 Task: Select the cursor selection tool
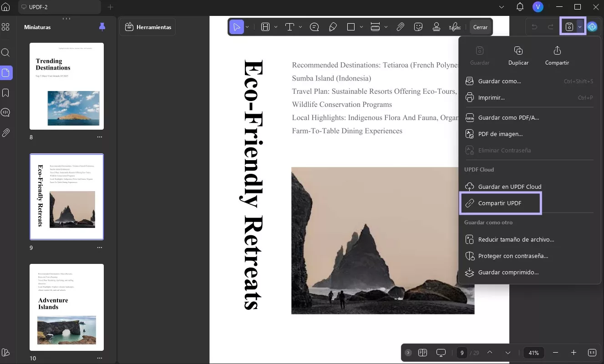(237, 27)
